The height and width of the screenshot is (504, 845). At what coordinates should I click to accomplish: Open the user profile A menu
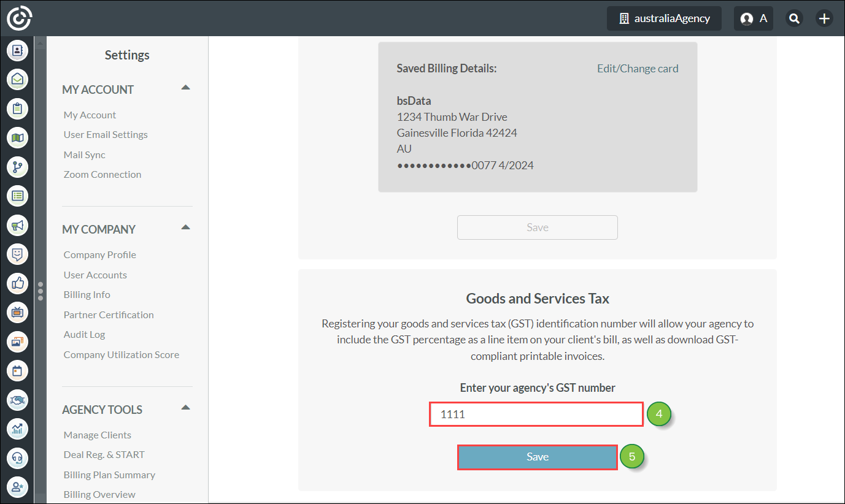click(754, 18)
